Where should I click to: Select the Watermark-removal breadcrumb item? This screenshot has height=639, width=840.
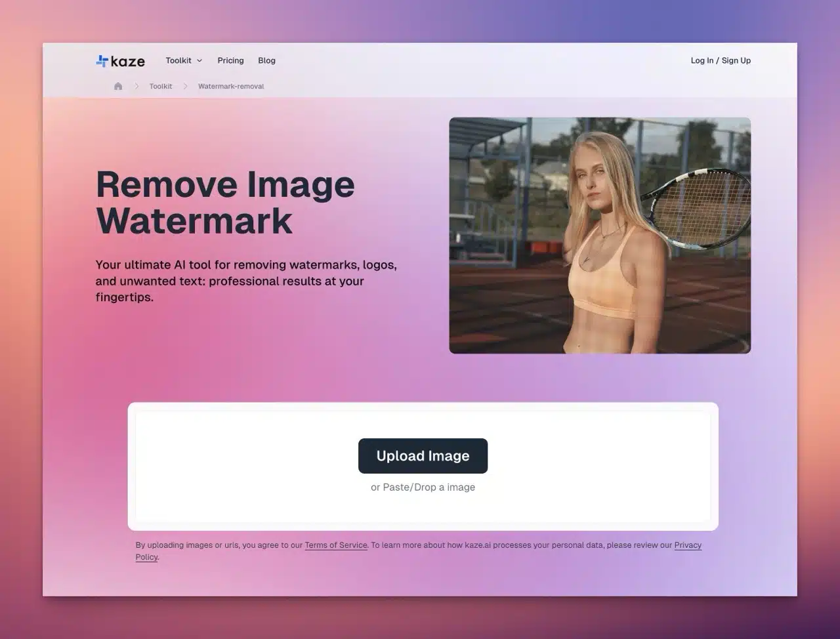(x=231, y=86)
